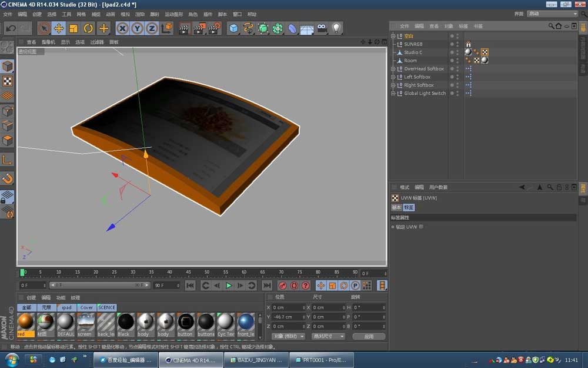Expand the OverHead Softbox object
Image resolution: width=588 pixels, height=368 pixels.
(393, 68)
